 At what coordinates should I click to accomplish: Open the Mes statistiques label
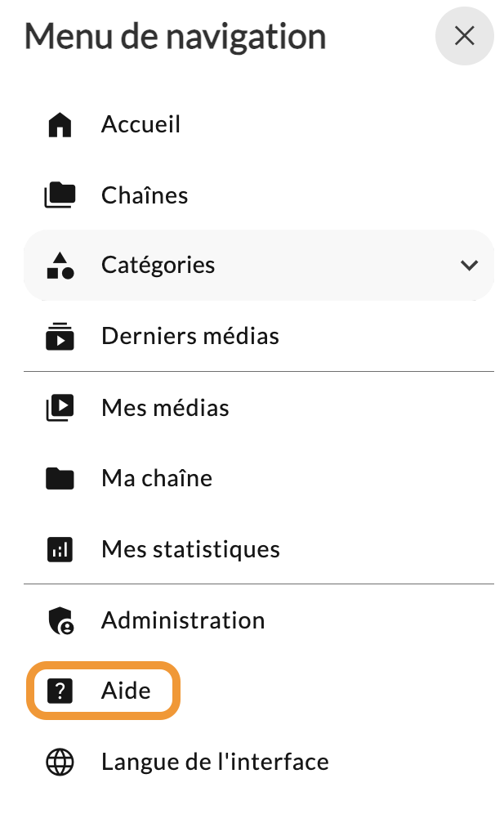coord(190,549)
